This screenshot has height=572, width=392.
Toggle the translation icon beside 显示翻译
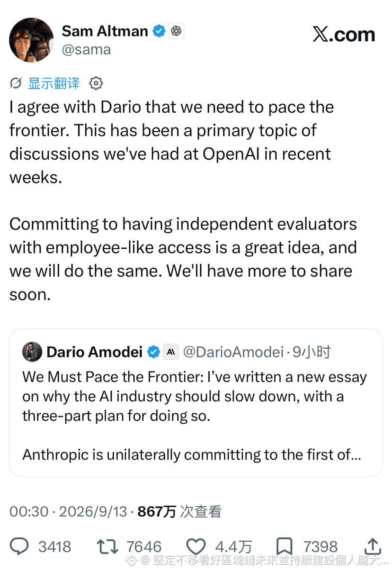tap(16, 83)
